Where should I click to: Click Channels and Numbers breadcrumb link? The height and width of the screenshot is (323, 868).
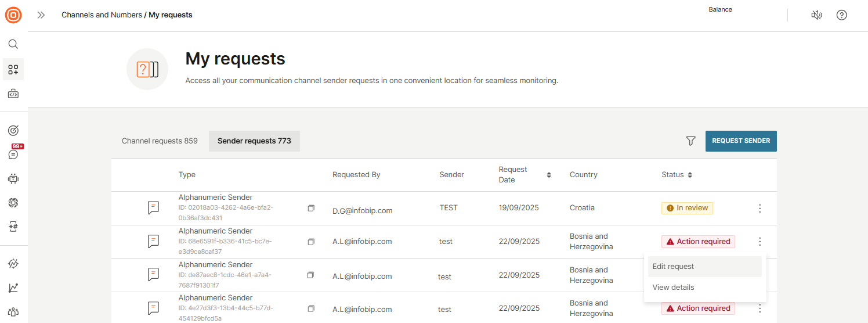(x=102, y=15)
